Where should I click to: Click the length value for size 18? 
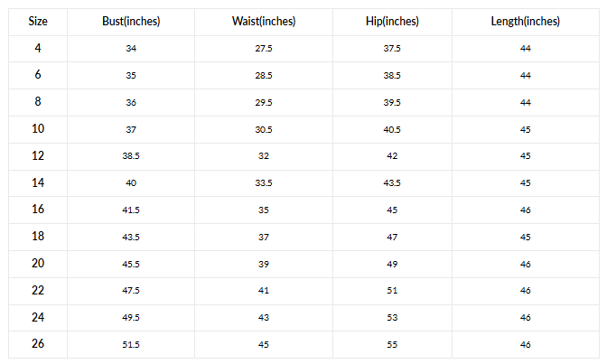coord(525,238)
